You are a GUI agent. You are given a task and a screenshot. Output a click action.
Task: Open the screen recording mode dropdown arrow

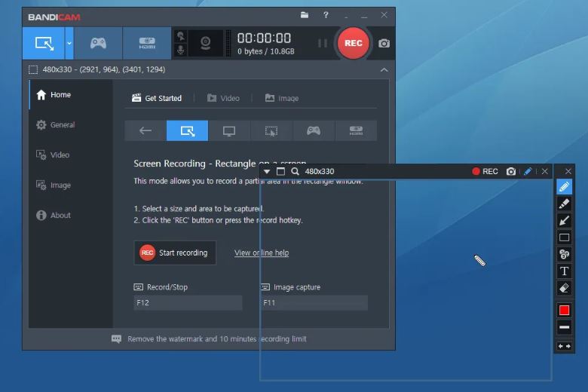click(x=69, y=43)
